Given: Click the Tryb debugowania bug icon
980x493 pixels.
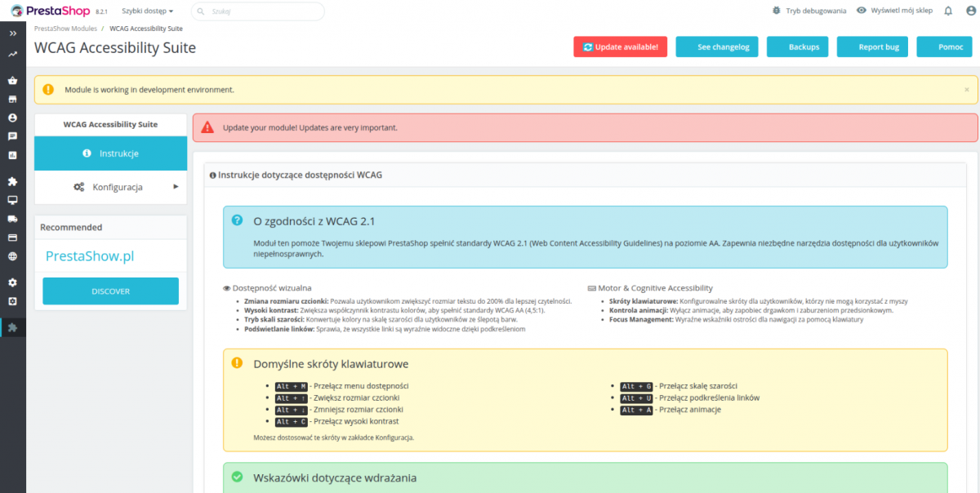Looking at the screenshot, I should pyautogui.click(x=777, y=11).
